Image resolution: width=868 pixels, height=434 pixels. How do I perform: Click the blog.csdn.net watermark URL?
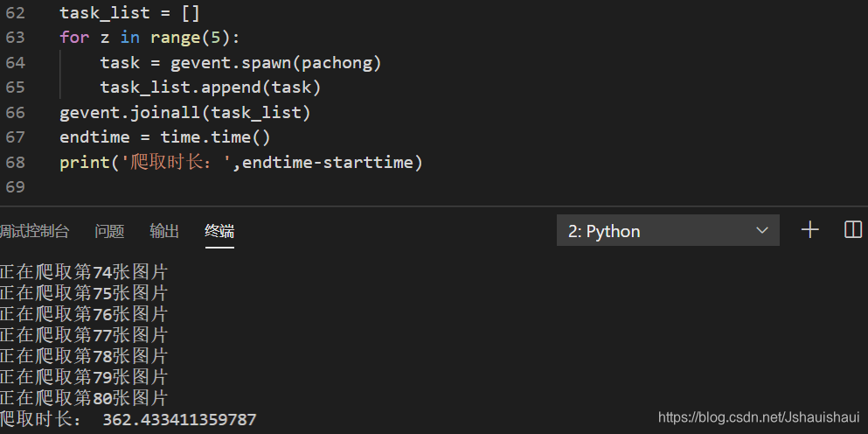pos(760,417)
